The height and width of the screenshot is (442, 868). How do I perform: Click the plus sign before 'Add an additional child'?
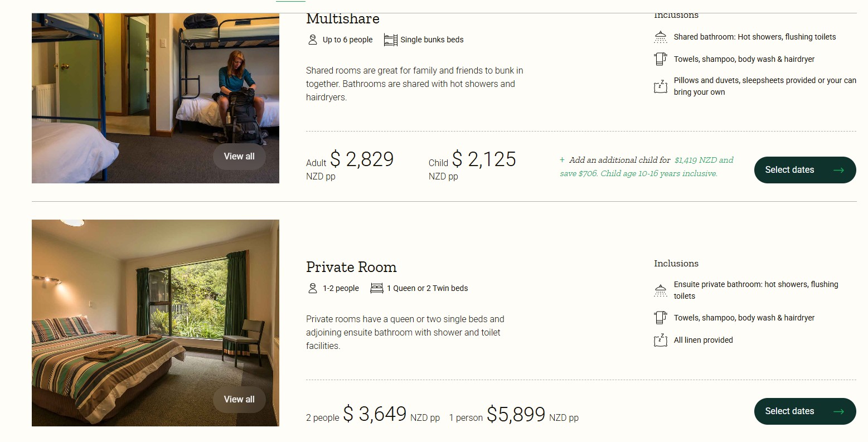(x=562, y=160)
